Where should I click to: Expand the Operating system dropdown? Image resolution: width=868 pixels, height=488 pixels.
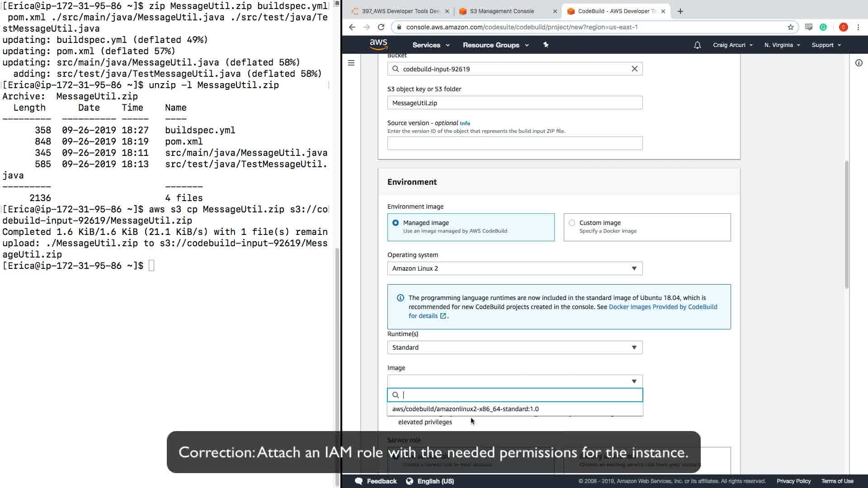(514, 268)
